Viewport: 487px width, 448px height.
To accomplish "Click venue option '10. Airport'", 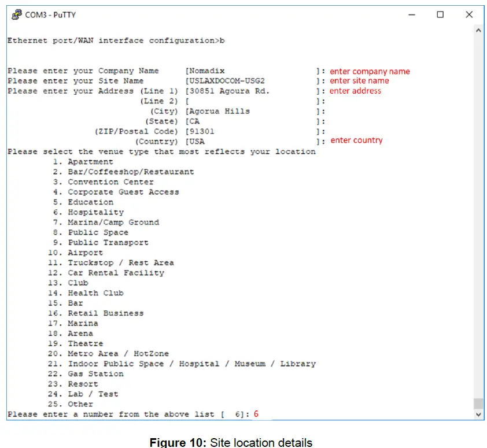I will [75, 253].
